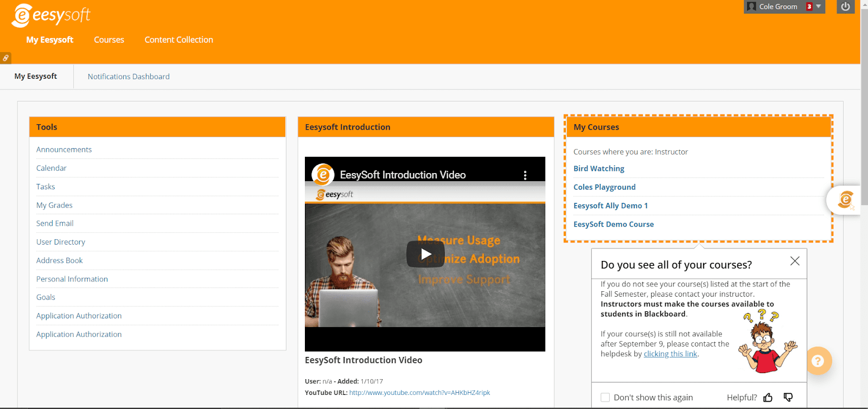Open Goals tool link
Viewport: 868px width, 409px height.
tap(46, 297)
